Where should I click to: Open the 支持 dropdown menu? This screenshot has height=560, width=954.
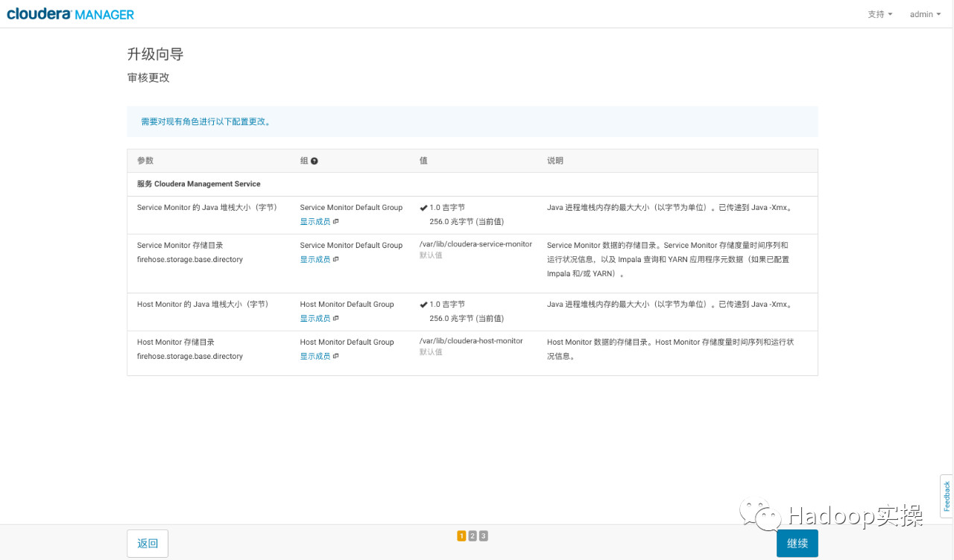pyautogui.click(x=879, y=14)
